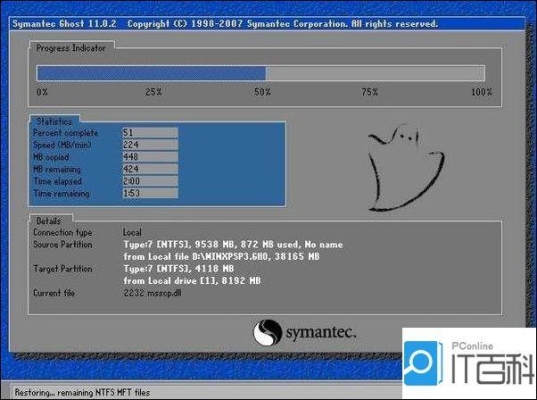Click the 25% progress scale label
Screen dimensions: 537x400
pyautogui.click(x=153, y=92)
